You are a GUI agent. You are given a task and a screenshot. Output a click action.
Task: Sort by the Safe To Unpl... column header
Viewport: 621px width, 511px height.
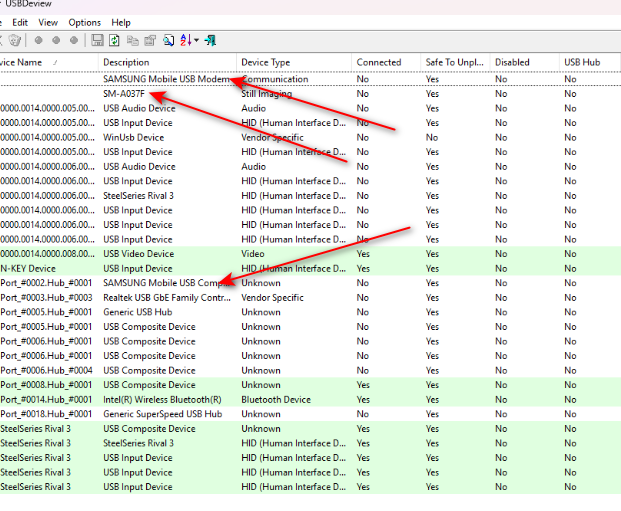(x=455, y=62)
